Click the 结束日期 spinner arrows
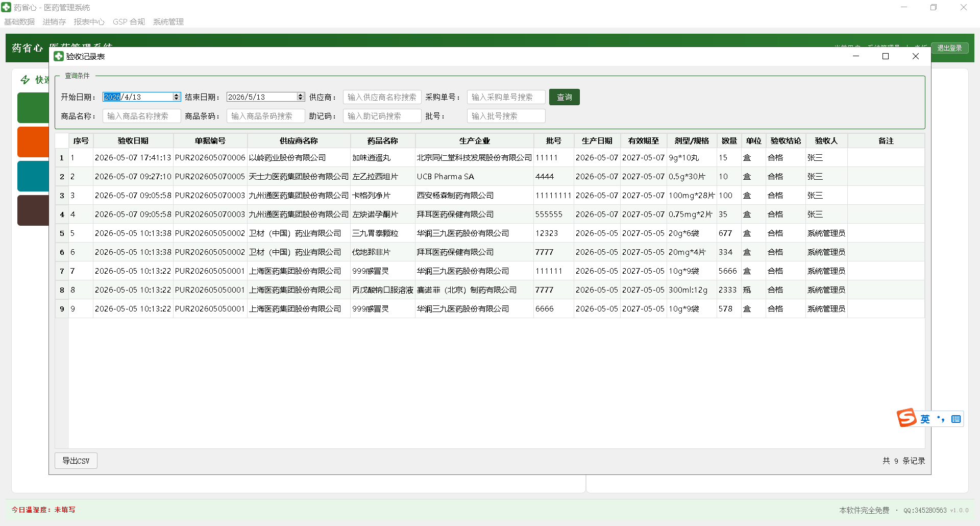This screenshot has width=980, height=526. (x=301, y=97)
